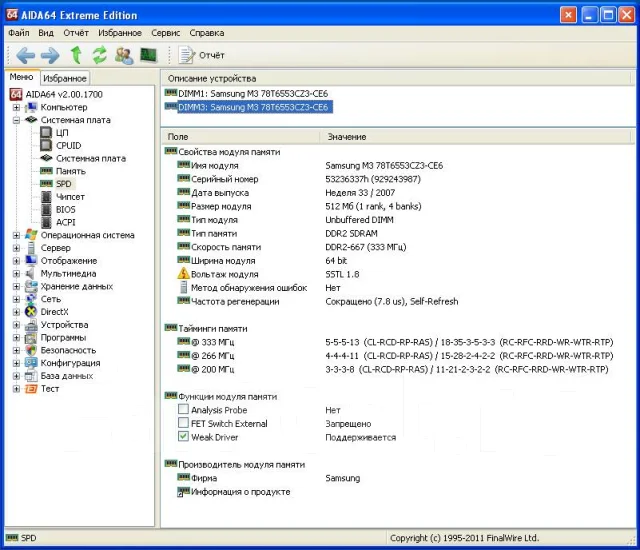
Task: Select the Память memory icon
Action: coord(46,171)
